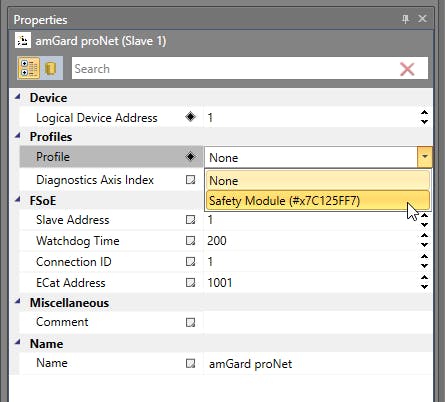This screenshot has width=445, height=402.
Task: Decrease Slave Address value
Action: pyautogui.click(x=424, y=224)
